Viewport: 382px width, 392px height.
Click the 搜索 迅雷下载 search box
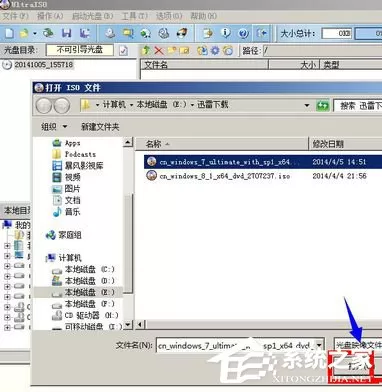(358, 106)
